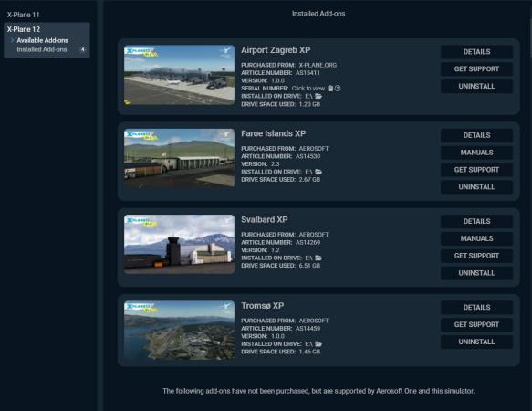Click the Faroe Islands version 2.3 text
The image size is (532, 411).
[276, 164]
